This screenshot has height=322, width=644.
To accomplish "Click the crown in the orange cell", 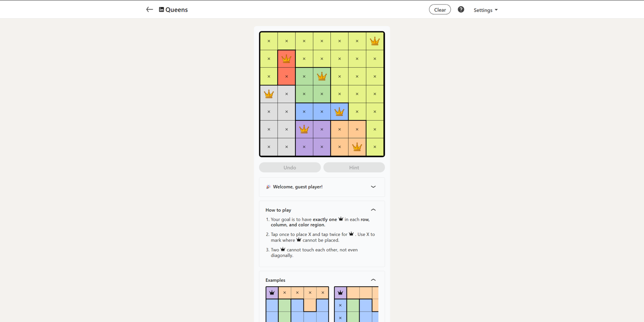I will (x=357, y=147).
